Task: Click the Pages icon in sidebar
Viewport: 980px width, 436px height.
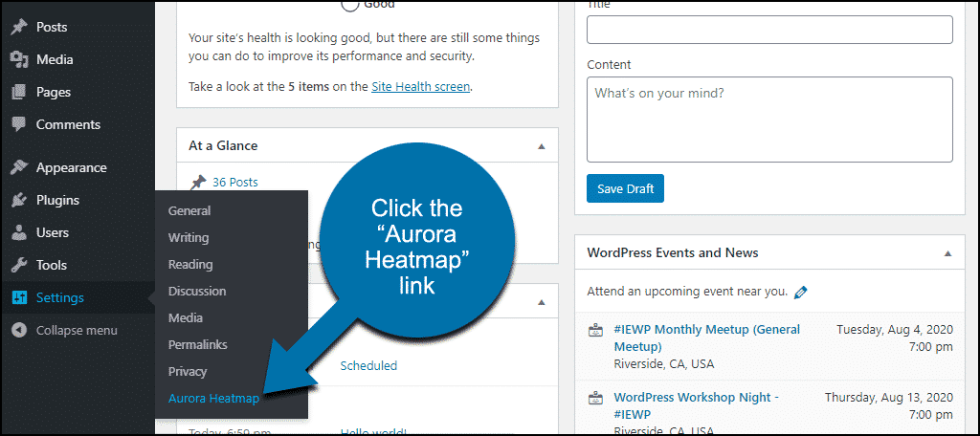Action: (19, 93)
